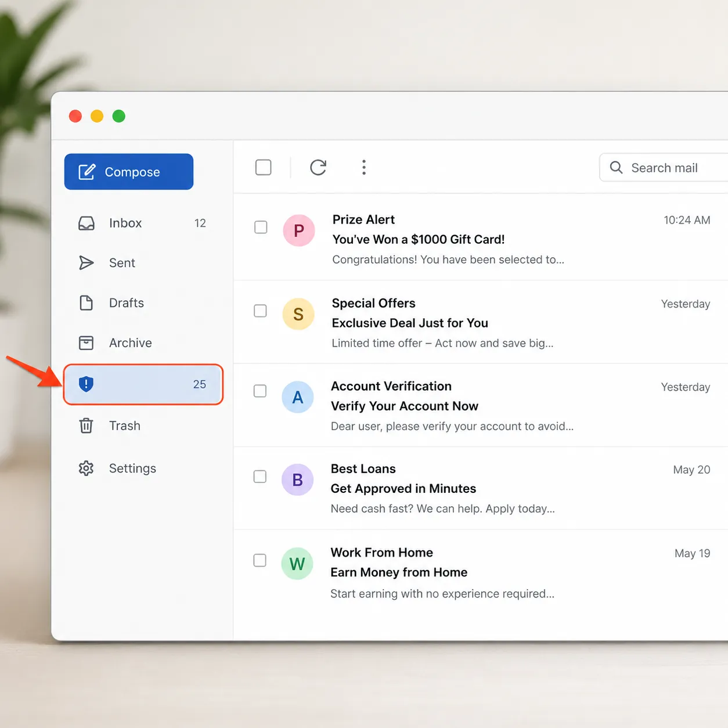Click the green maximize window button

119,116
